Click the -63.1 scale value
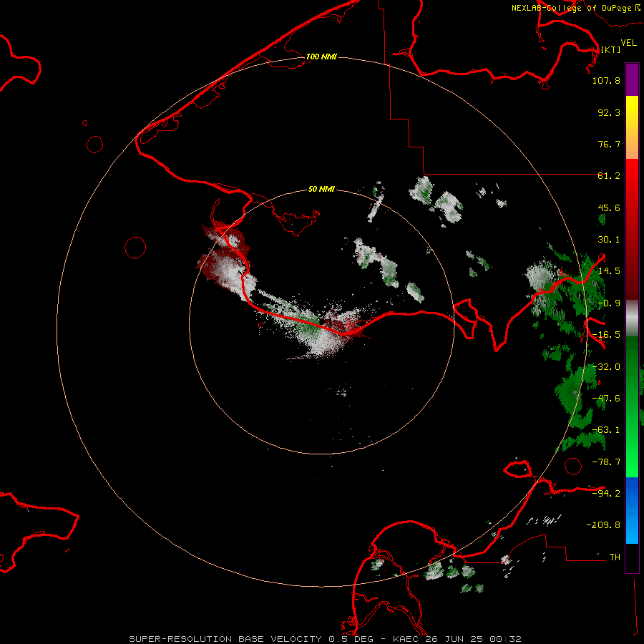The height and width of the screenshot is (644, 644). [606, 430]
